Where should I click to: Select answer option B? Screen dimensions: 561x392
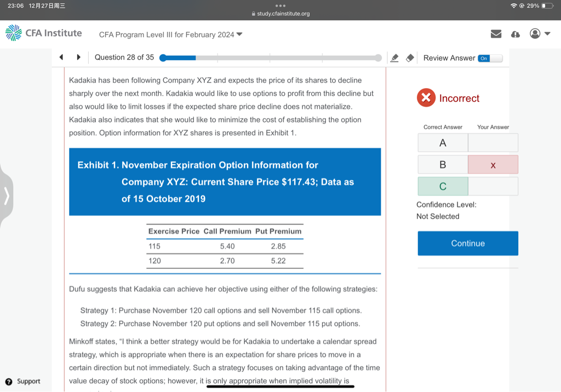[x=443, y=165]
